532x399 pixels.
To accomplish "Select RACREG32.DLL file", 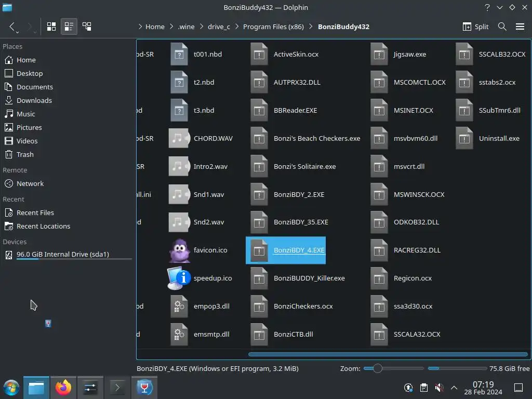I will click(406, 250).
